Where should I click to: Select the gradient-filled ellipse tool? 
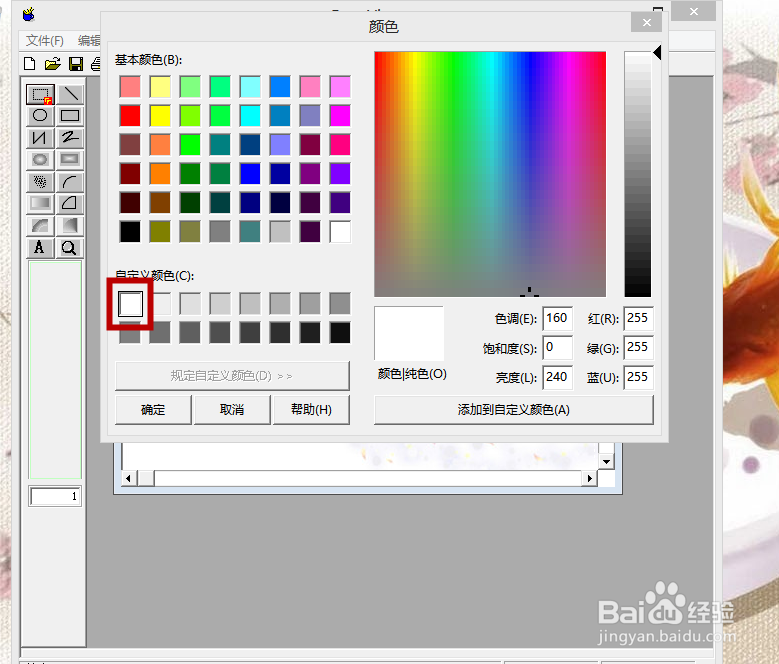tap(40, 159)
